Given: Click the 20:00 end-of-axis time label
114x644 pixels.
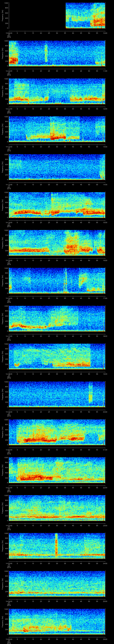Looking at the screenshot, I should click(105, 412).
